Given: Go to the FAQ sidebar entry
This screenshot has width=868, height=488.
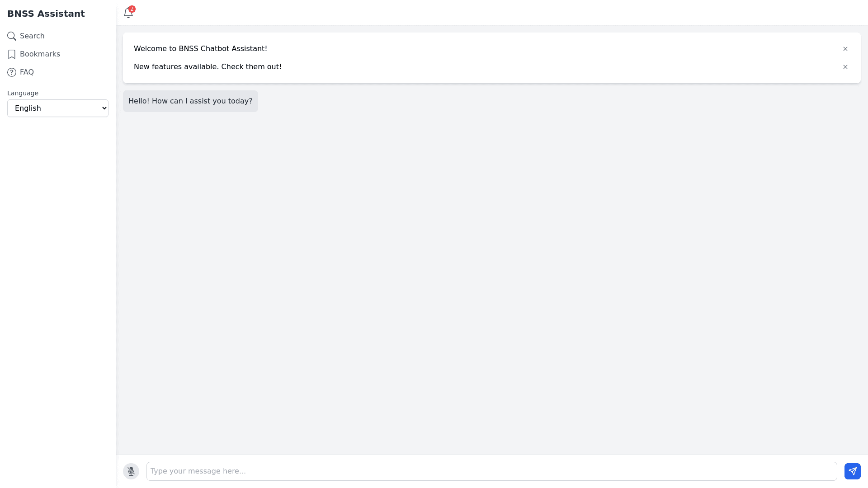Looking at the screenshot, I should 27,72.
